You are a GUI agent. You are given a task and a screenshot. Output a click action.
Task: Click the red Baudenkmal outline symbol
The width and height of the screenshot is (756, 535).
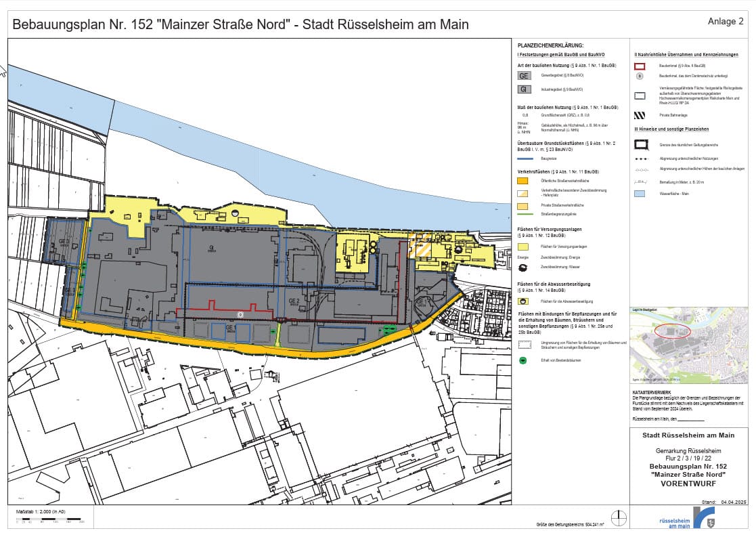(640, 66)
